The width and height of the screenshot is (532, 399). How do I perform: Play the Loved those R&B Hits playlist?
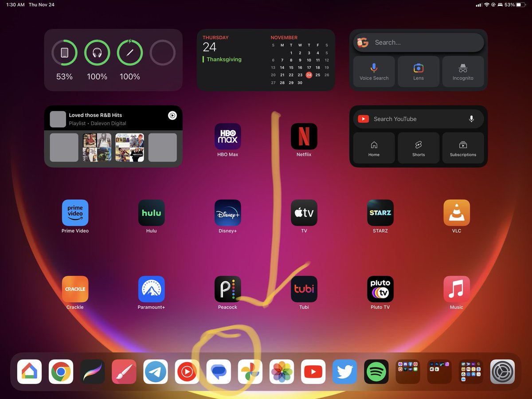[x=172, y=115]
